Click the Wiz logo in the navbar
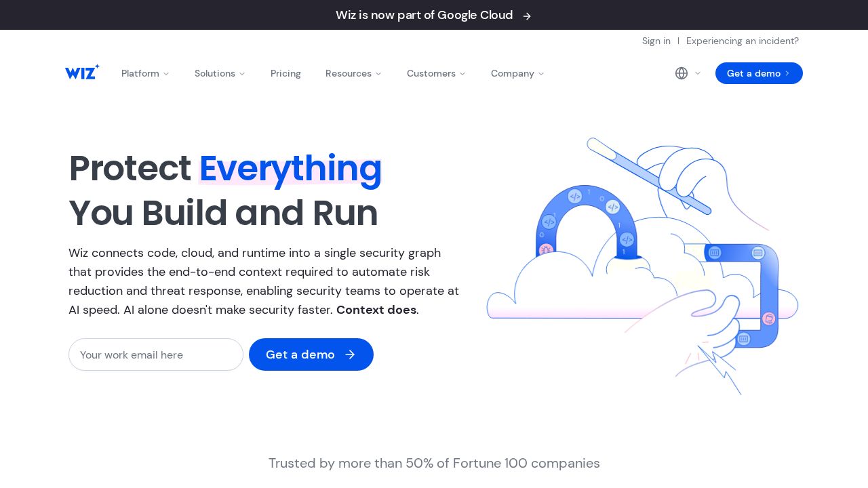 (x=82, y=72)
